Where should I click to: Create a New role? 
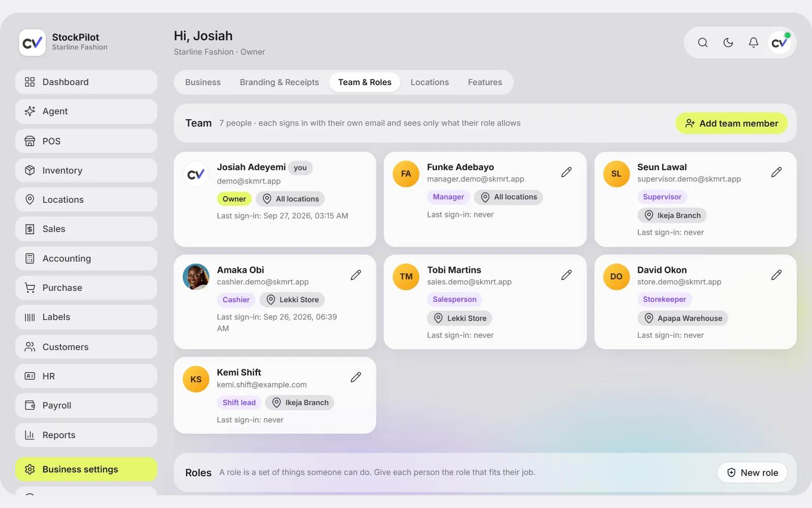point(752,472)
